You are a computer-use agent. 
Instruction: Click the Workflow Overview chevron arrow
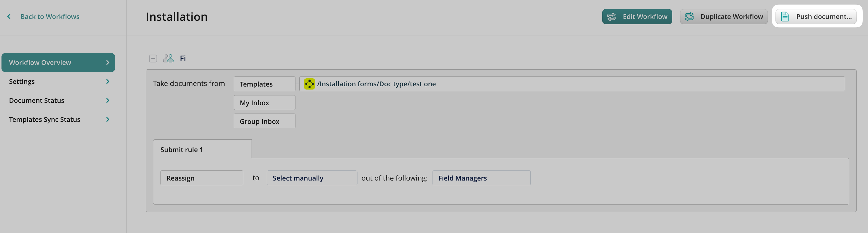tap(108, 63)
